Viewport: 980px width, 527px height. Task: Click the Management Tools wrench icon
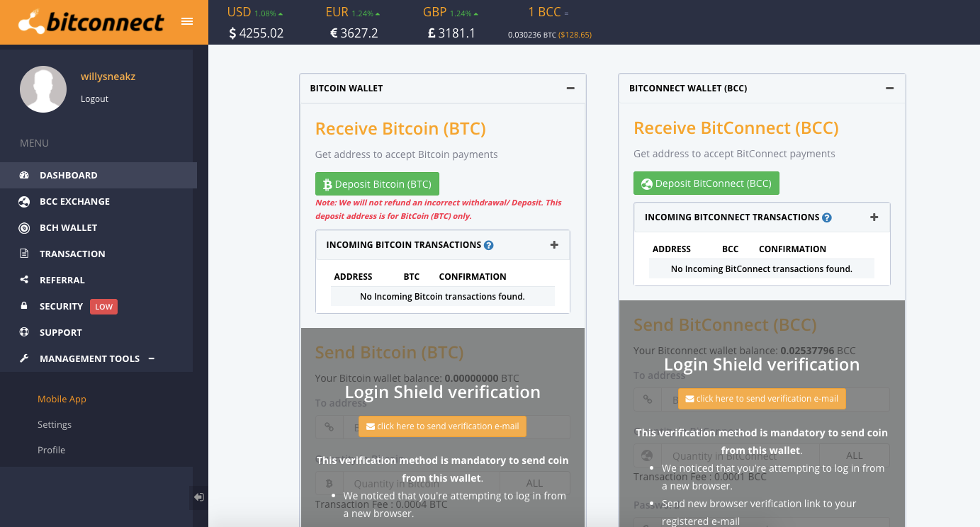(24, 358)
